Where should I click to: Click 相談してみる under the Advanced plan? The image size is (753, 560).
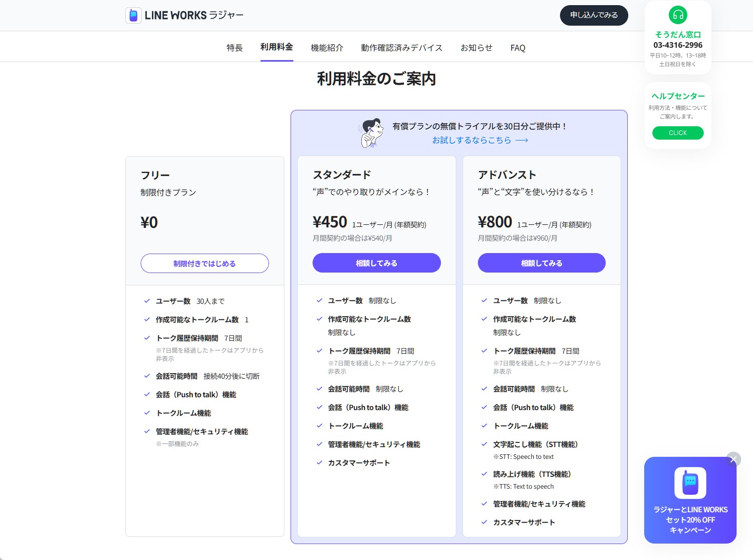pyautogui.click(x=542, y=263)
